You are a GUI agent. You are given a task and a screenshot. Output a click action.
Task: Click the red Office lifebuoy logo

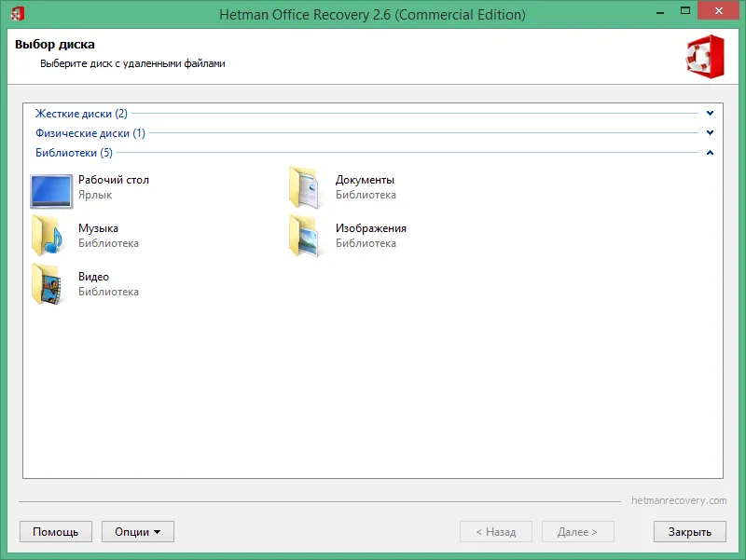coord(705,56)
